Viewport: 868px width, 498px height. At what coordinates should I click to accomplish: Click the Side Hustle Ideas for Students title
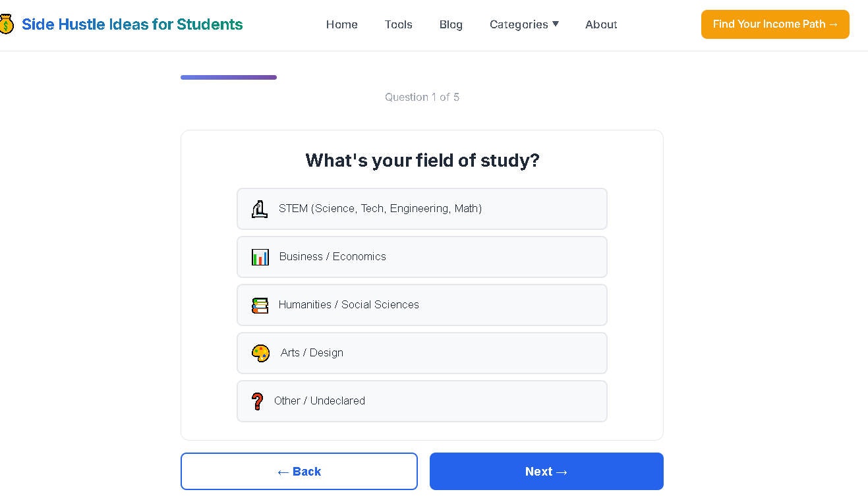132,24
